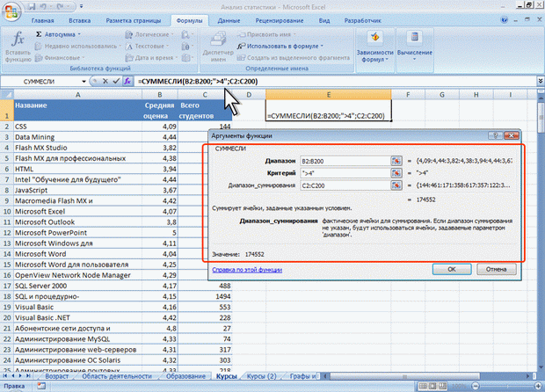
Task: Open Присвоить имя dropdown
Action: coord(266,34)
